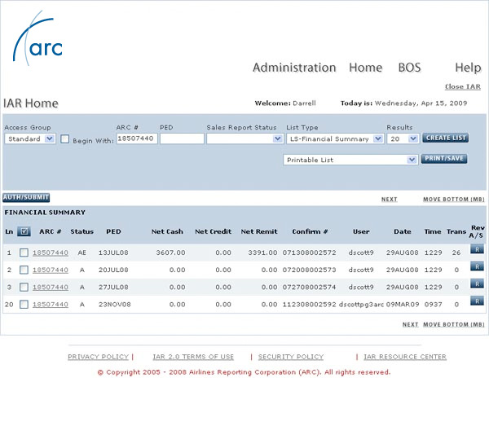Click the R icon in the 23NOV08 row

click(477, 301)
